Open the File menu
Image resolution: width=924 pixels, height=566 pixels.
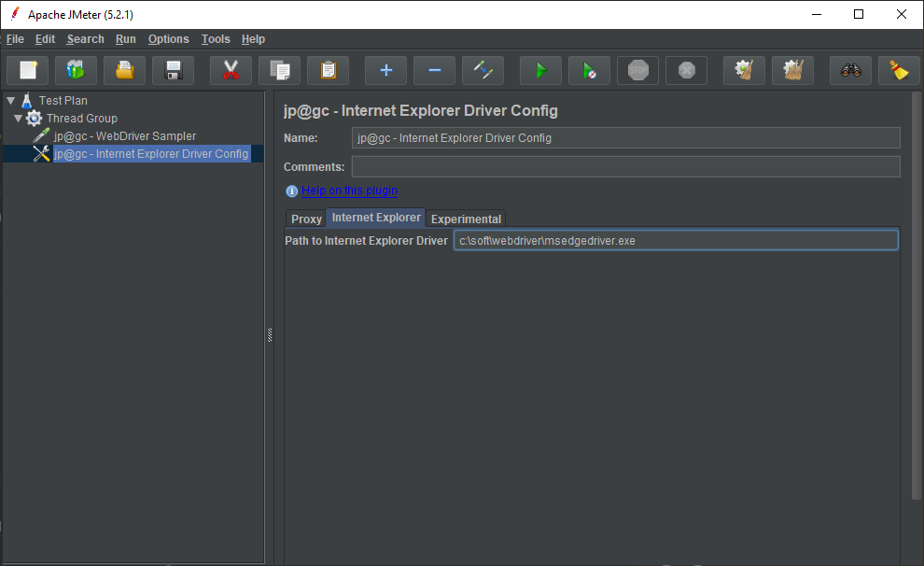(15, 39)
